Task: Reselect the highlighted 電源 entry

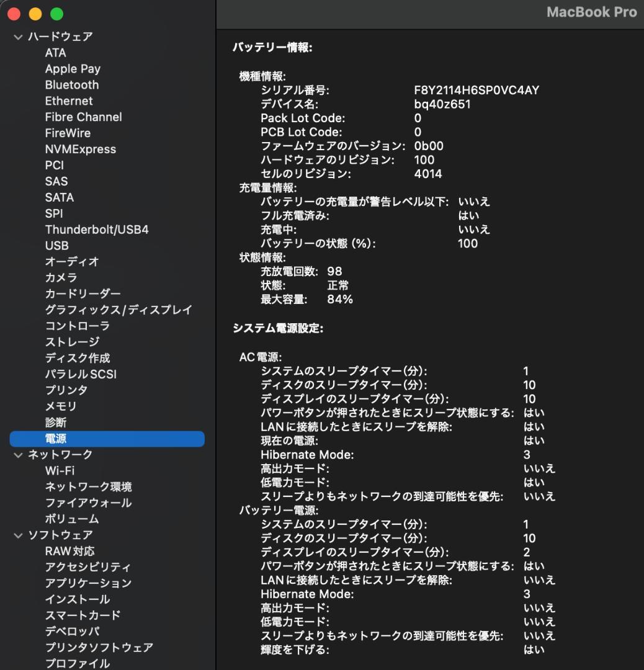Action: coord(56,439)
